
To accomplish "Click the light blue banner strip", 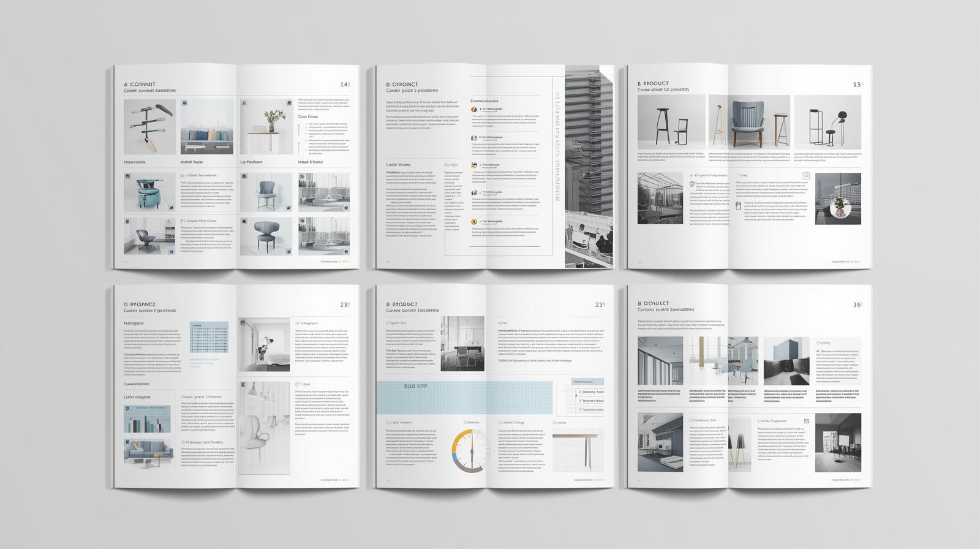I will tap(464, 396).
